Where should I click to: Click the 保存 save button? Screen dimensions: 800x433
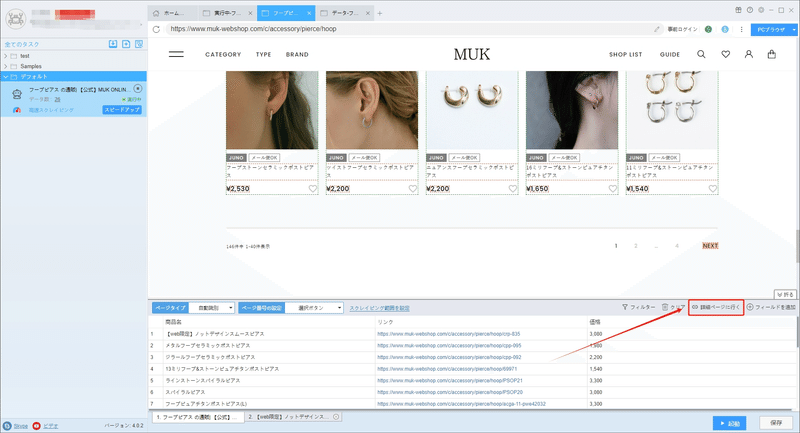[x=776, y=423]
